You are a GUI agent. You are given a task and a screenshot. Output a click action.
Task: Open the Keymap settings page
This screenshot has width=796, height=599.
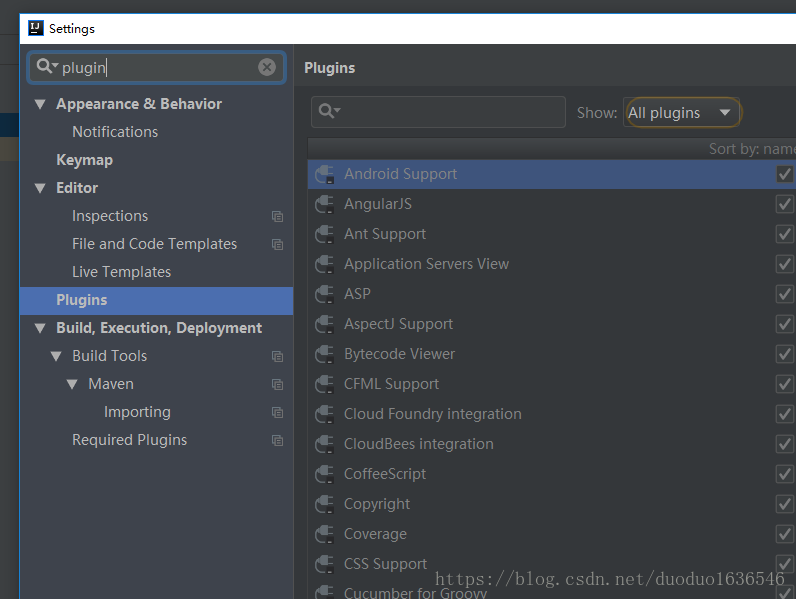tap(84, 160)
